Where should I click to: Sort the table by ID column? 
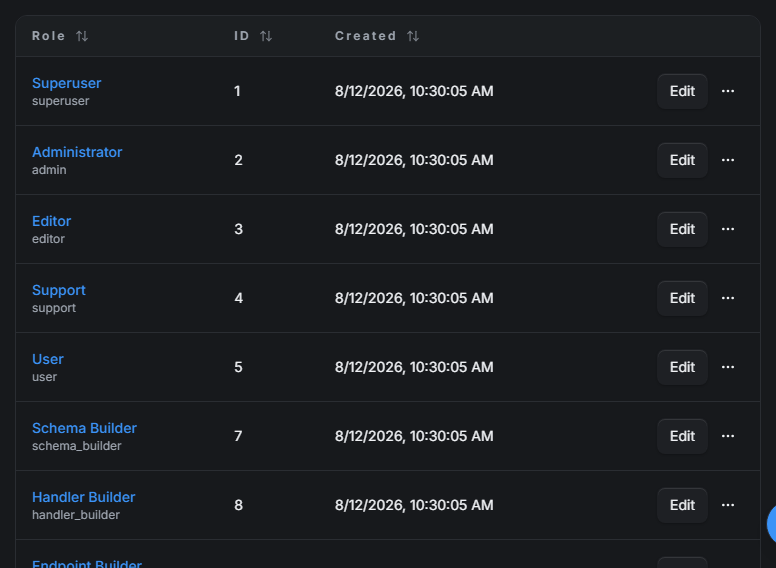click(x=266, y=36)
